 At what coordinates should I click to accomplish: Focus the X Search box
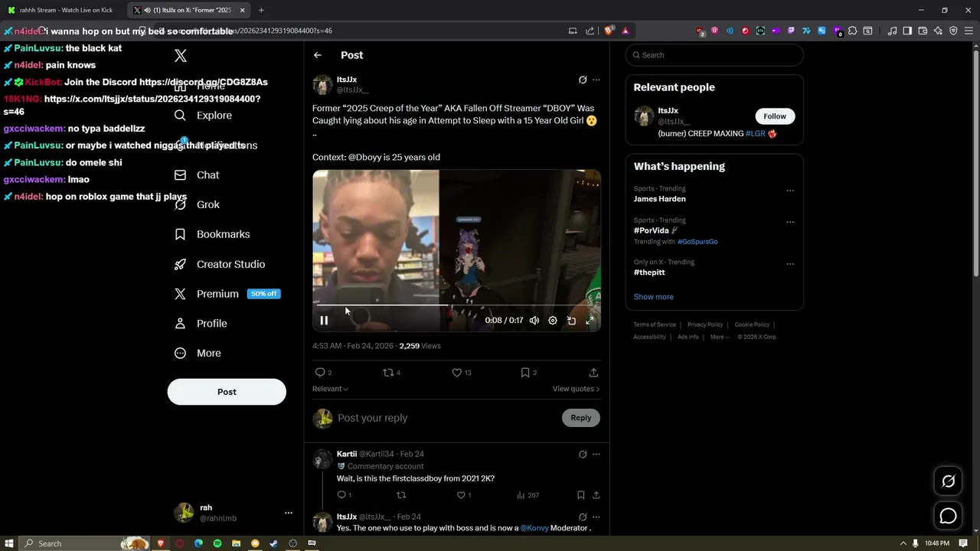714,55
